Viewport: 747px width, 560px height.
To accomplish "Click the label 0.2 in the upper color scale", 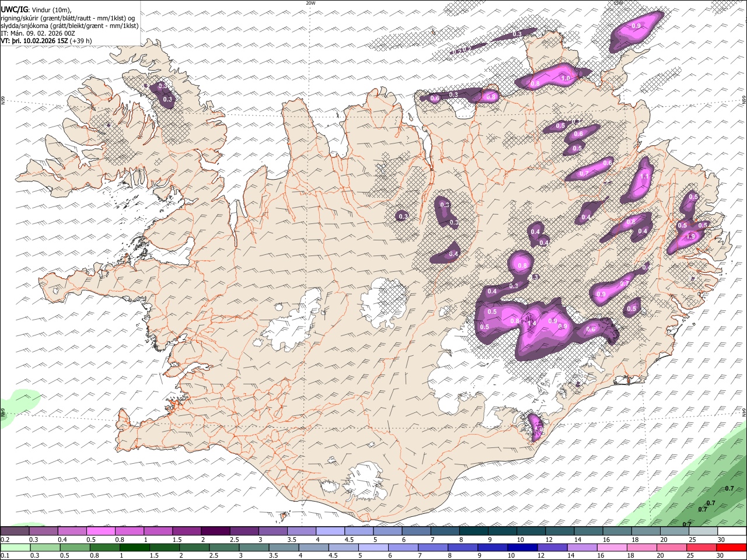I will (5, 540).
